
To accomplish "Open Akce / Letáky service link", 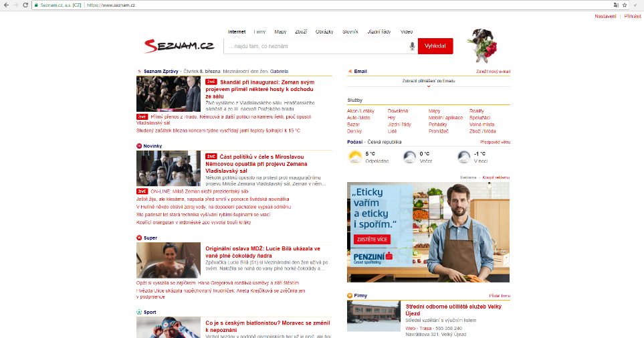I will click(360, 111).
